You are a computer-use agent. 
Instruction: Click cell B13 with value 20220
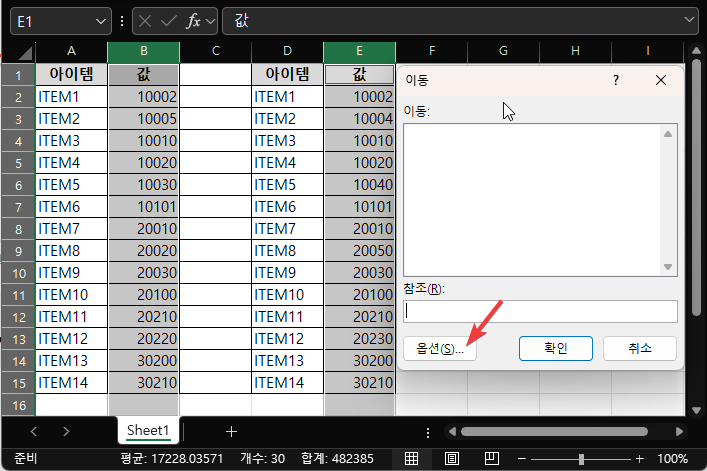(143, 338)
